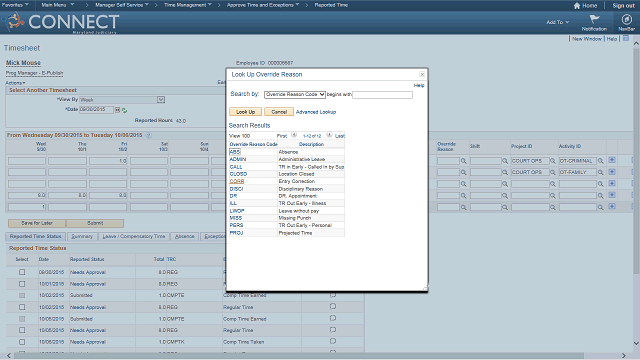Click the begins with search field
The height and width of the screenshot is (360, 640).
pyautogui.click(x=382, y=95)
